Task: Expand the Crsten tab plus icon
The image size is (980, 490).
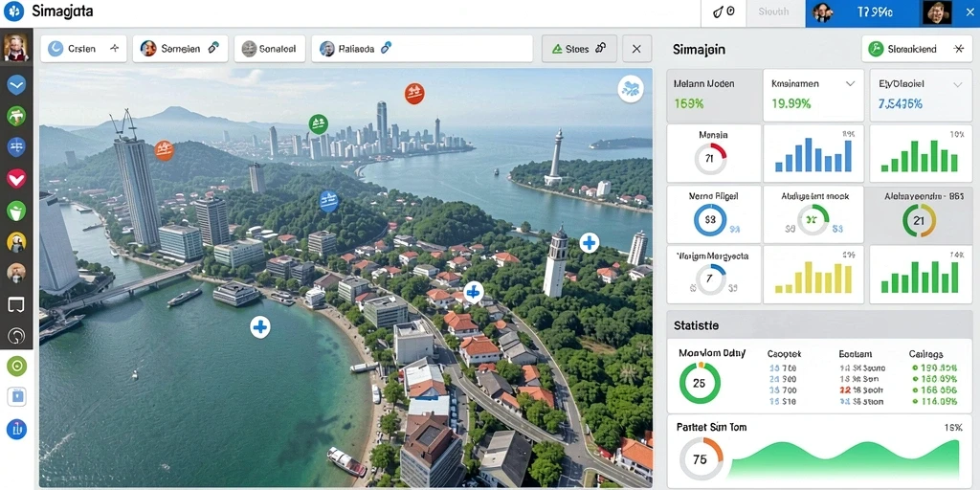Action: click(115, 48)
